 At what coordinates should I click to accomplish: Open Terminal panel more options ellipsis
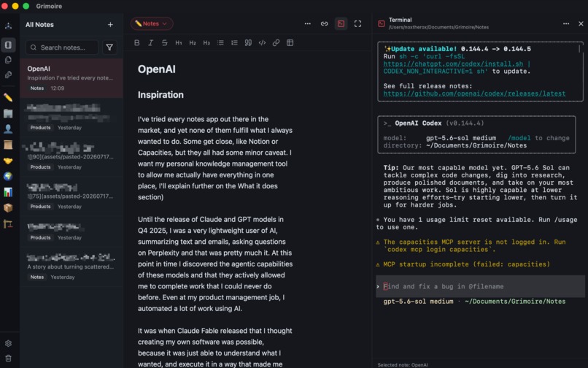click(x=566, y=23)
